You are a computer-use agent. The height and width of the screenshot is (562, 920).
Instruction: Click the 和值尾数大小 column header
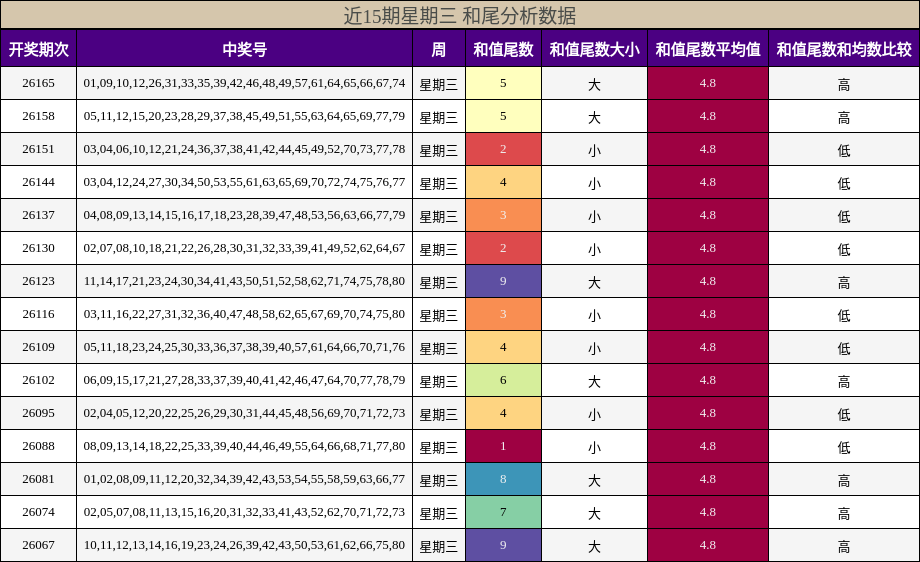(594, 49)
